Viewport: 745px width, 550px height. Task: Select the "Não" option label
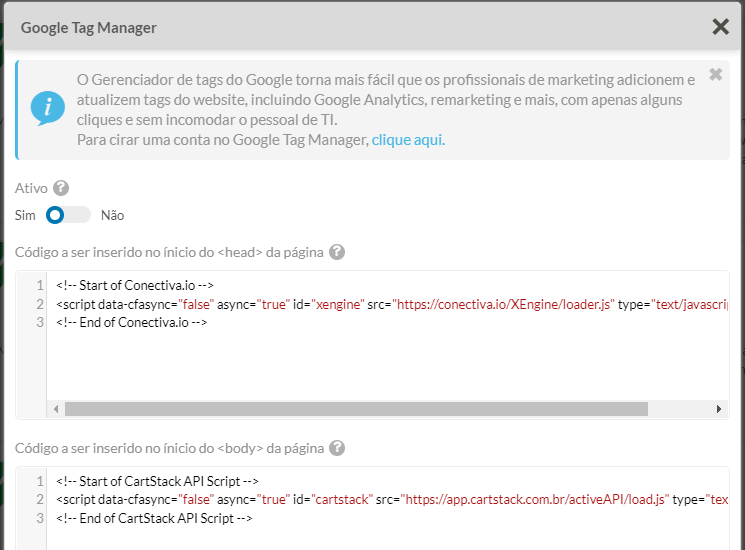click(x=112, y=215)
